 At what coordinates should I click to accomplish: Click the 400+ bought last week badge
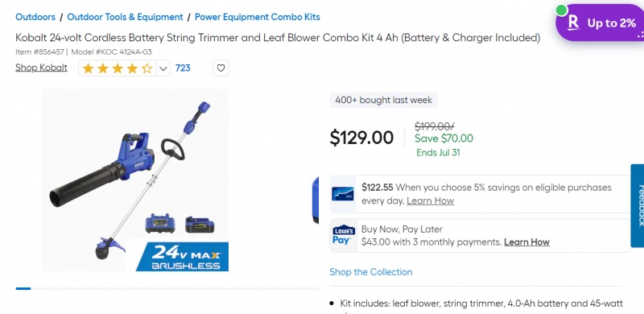pos(384,101)
